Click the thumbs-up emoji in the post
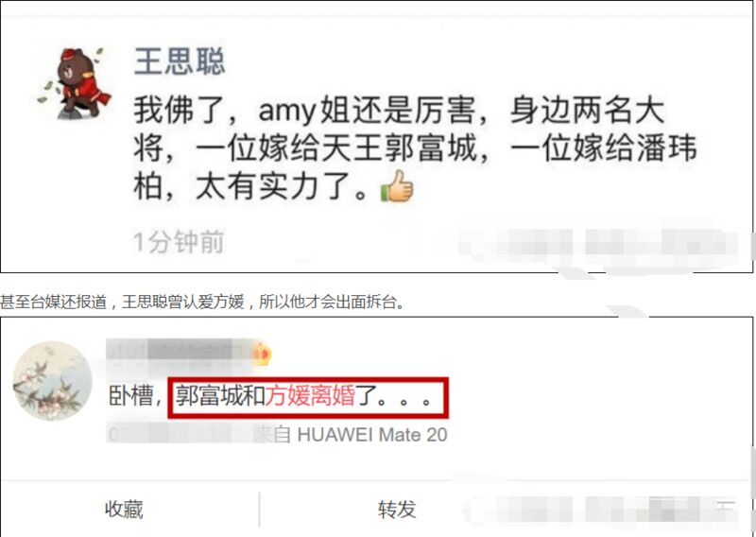 [397, 186]
